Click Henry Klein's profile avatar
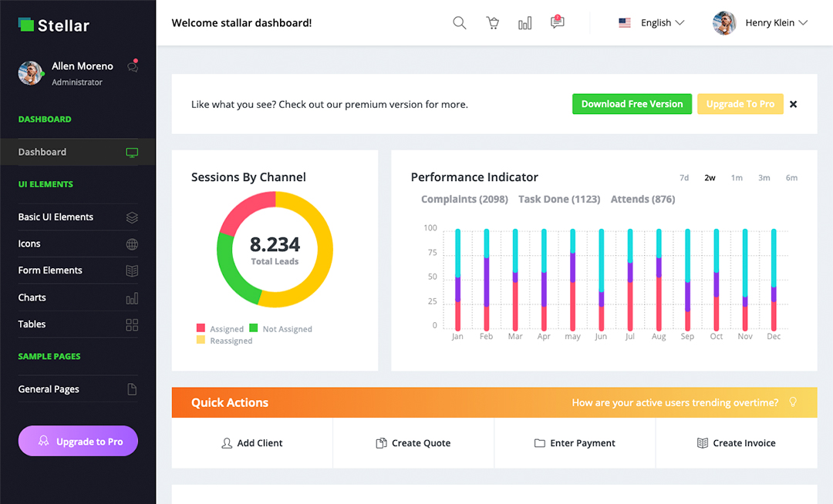This screenshot has height=504, width=833. [724, 23]
